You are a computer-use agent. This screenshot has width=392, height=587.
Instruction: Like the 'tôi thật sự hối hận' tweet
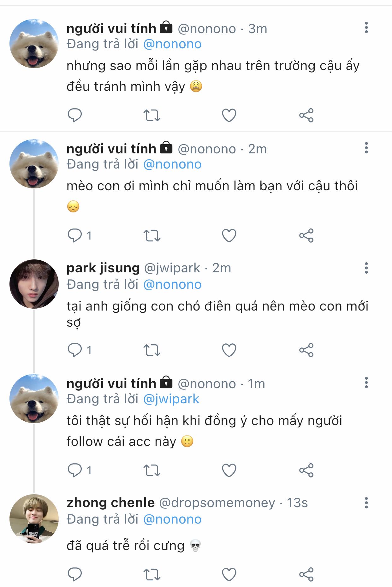point(229,470)
